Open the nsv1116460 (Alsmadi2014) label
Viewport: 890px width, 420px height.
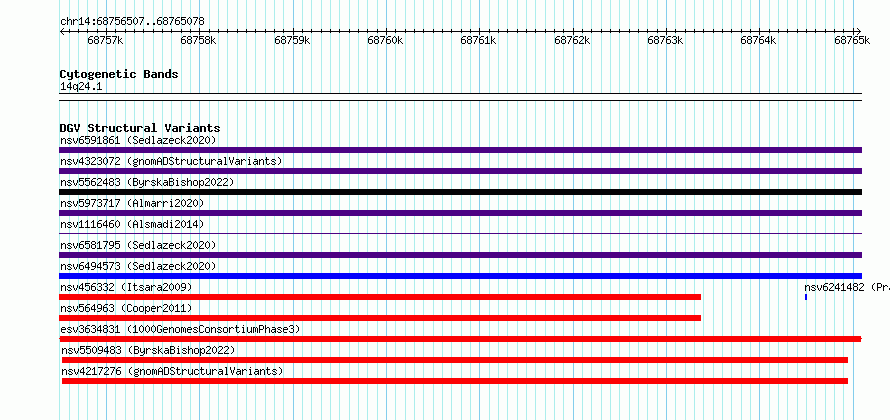(x=132, y=224)
